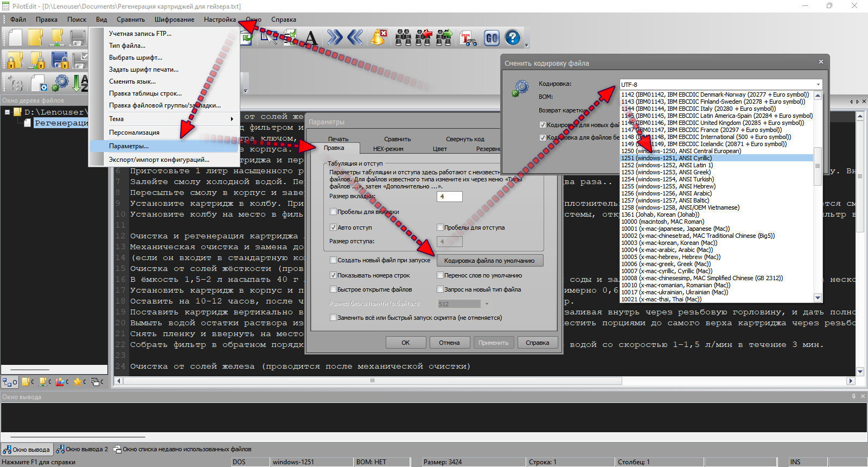Viewport: 868px width, 467px height.
Task: Click 'Кодировка файла по умолчанию' button
Action: [489, 261]
